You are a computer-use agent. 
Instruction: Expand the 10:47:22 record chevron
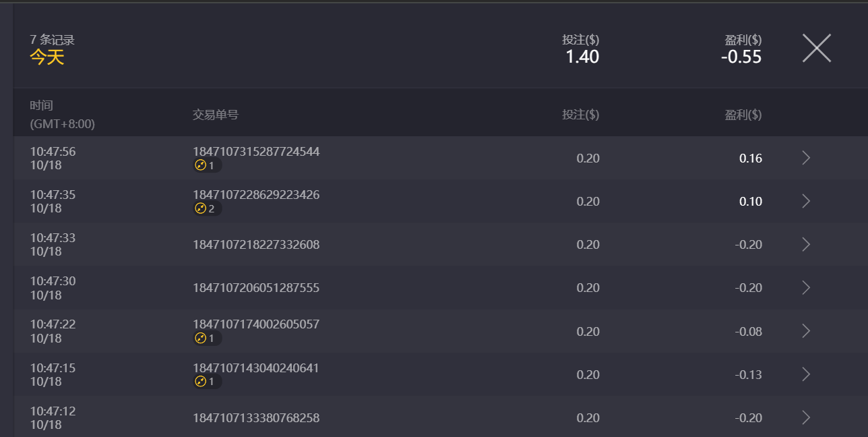click(x=806, y=331)
